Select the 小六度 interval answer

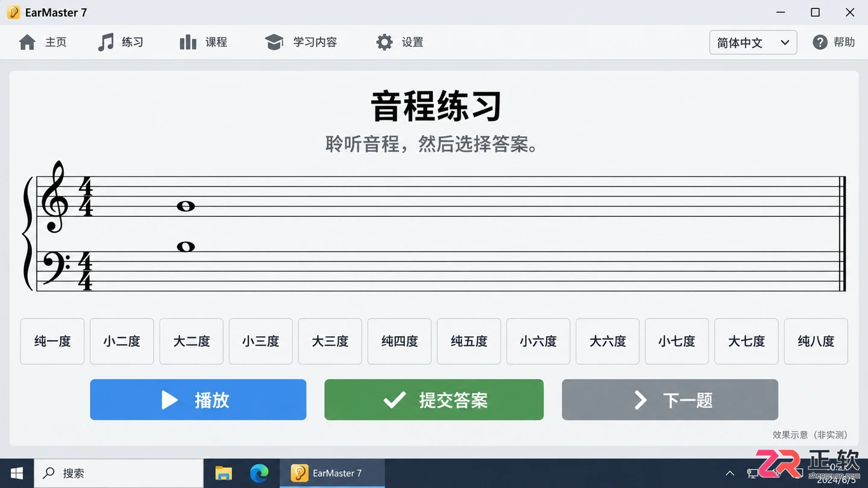point(538,342)
